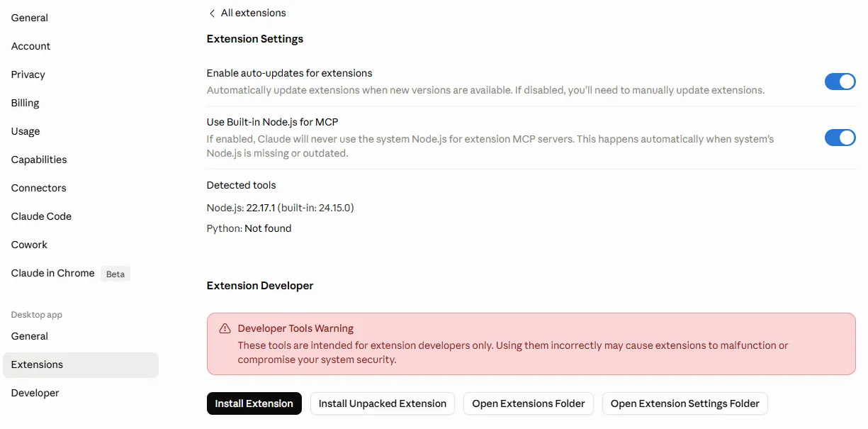Viewport: 868px width, 429px height.
Task: Click Open Extension Settings Folder button
Action: pos(685,403)
